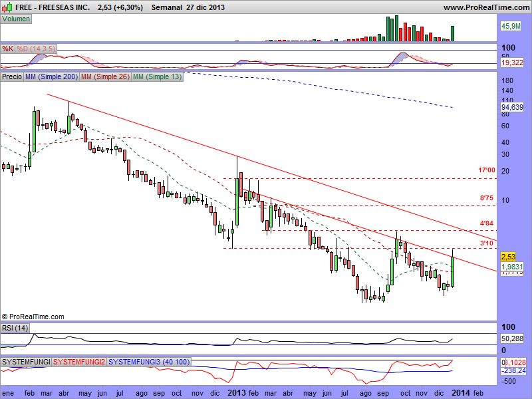Click the latest green weekly candle
The height and width of the screenshot is (399, 532).
(453, 272)
